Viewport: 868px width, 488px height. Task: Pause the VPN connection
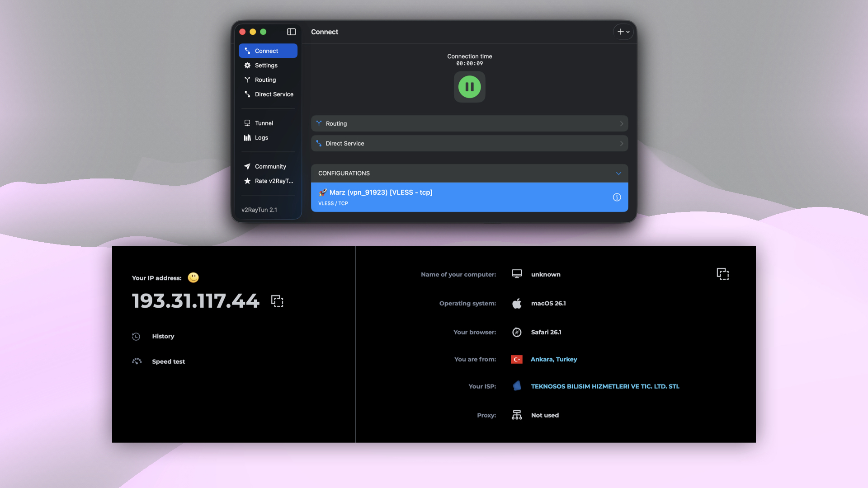click(469, 87)
